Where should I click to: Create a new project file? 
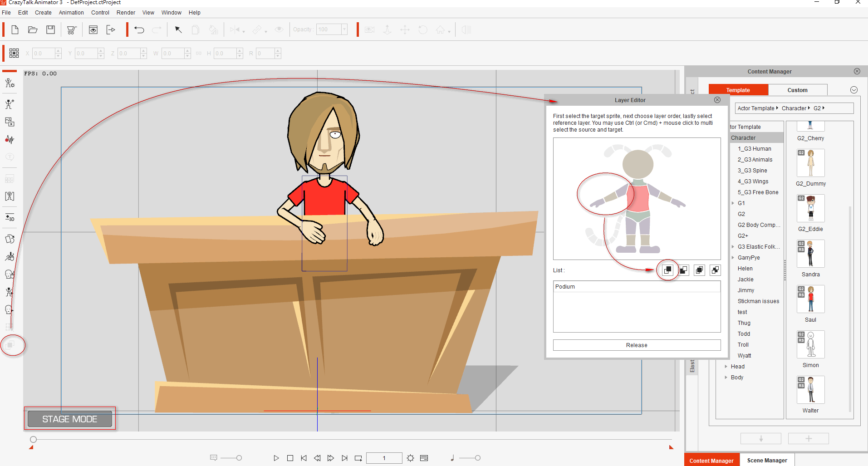[x=15, y=30]
